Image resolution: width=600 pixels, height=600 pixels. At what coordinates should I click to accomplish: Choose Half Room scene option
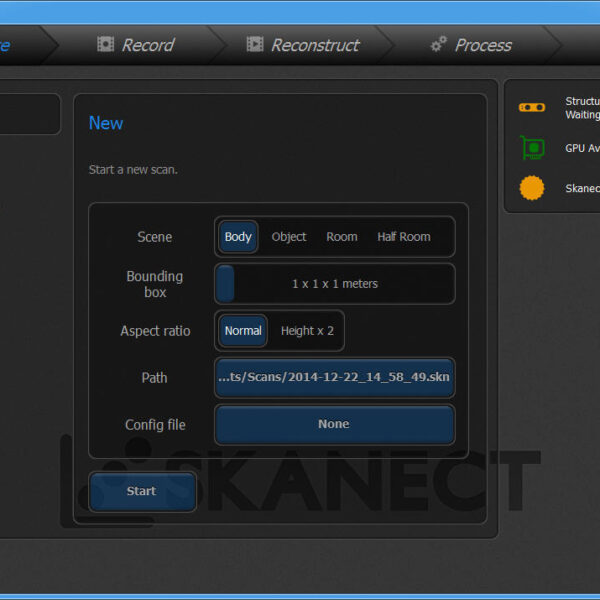click(404, 237)
